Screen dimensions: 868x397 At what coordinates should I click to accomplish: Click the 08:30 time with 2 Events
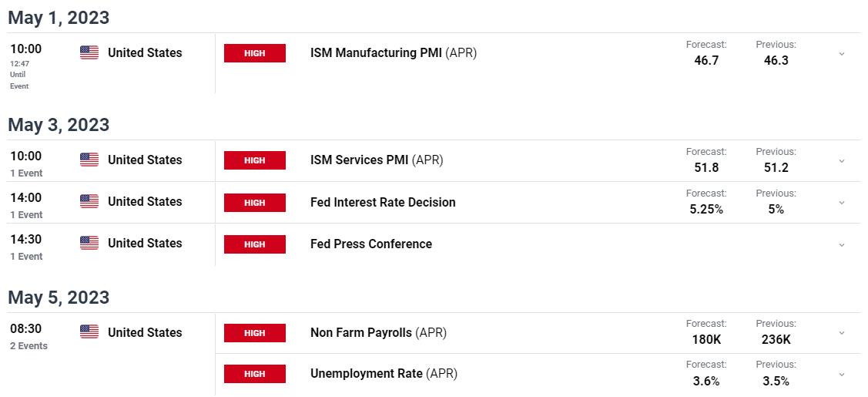26,328
